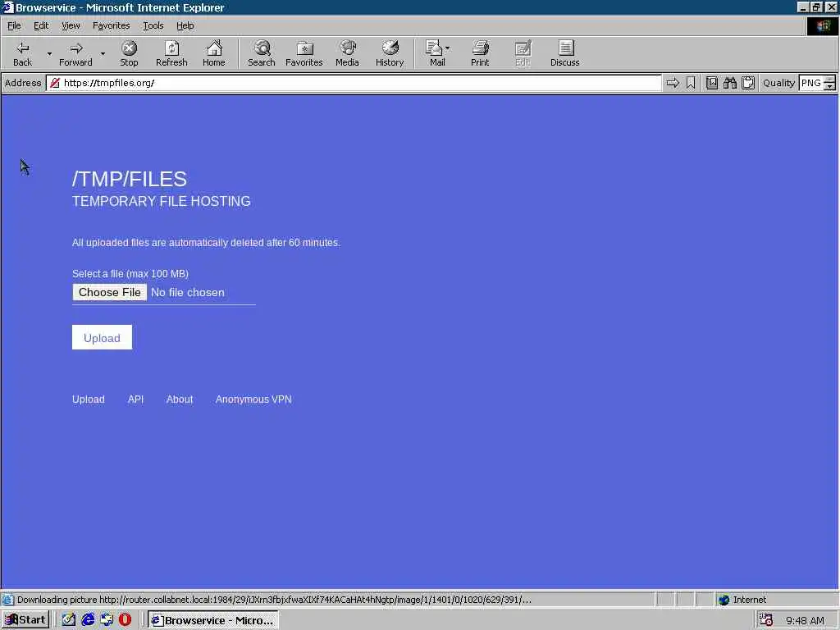Image resolution: width=840 pixels, height=630 pixels.
Task: Click the system tray icon by the clock
Action: click(x=766, y=620)
